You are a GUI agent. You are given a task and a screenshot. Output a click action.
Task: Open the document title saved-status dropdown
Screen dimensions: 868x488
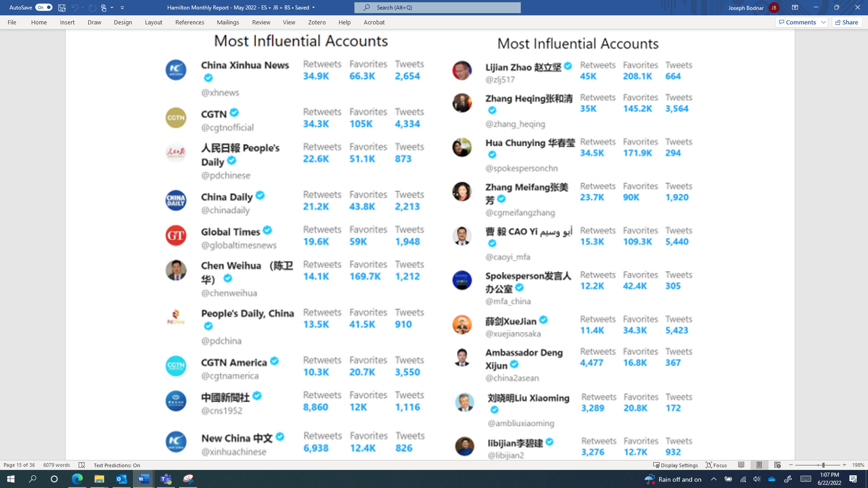(313, 8)
